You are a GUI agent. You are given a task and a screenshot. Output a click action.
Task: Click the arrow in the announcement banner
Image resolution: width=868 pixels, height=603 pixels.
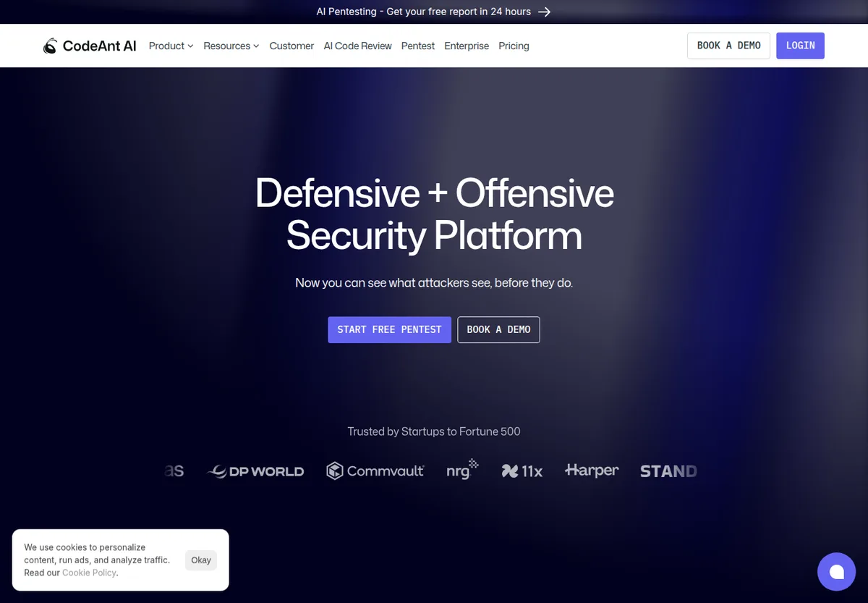click(x=545, y=12)
